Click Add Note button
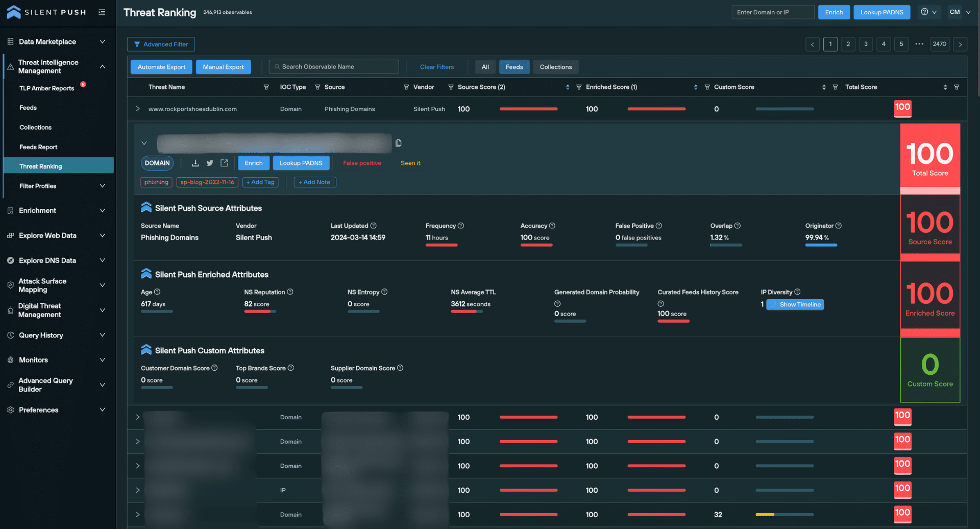 (x=315, y=182)
